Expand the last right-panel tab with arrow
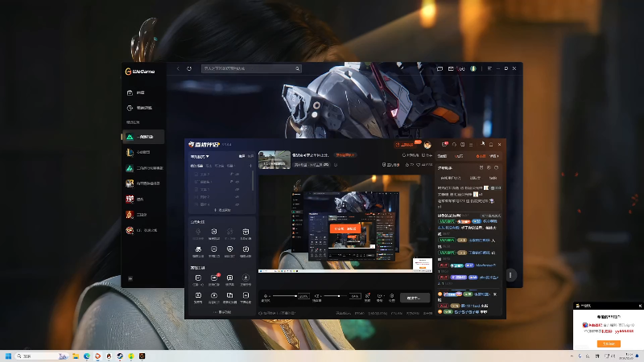This screenshot has width=644, height=362. click(x=494, y=156)
